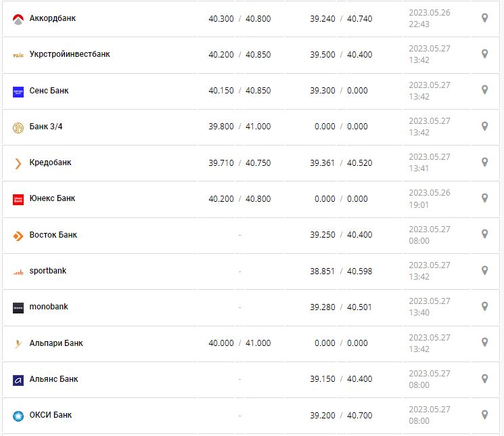Open the Альянс Банк link
The height and width of the screenshot is (436, 504).
point(53,379)
